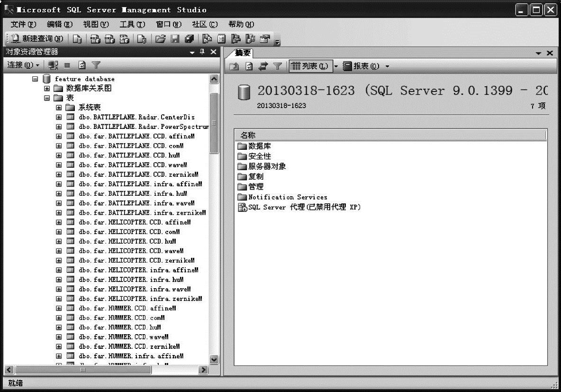The image size is (561, 392).
Task: Click the Save floppy disk icon
Action: 175,39
